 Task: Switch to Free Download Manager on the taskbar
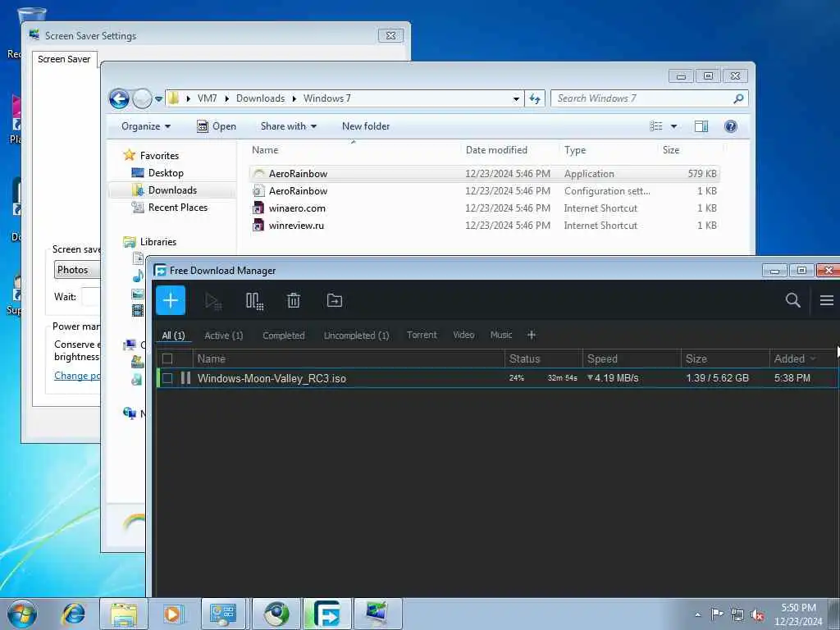[x=326, y=614]
